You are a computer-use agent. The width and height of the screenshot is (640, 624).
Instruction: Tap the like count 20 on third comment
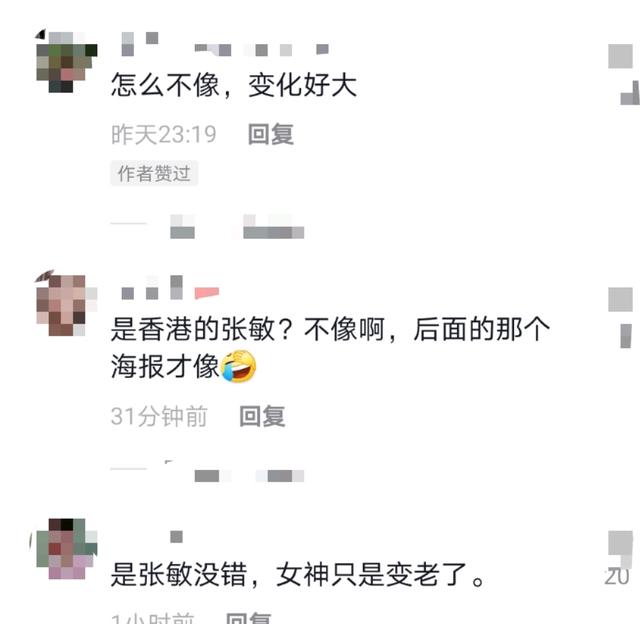(x=617, y=576)
